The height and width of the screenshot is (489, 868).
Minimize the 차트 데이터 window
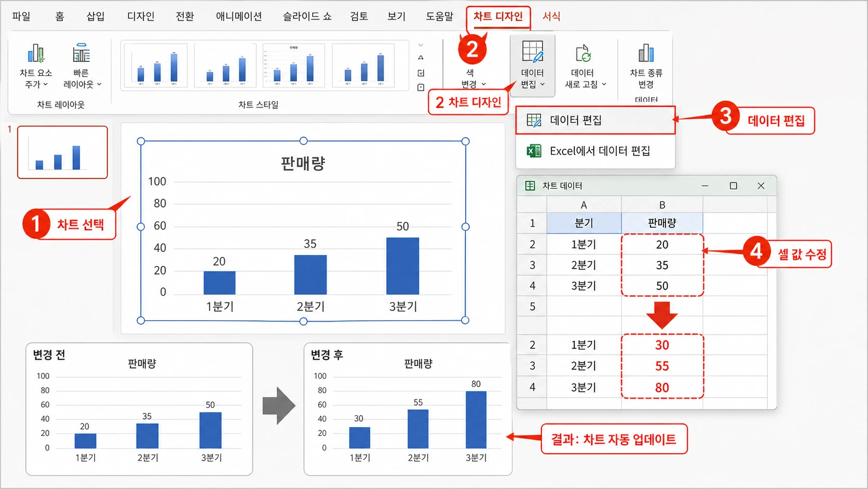click(x=705, y=186)
